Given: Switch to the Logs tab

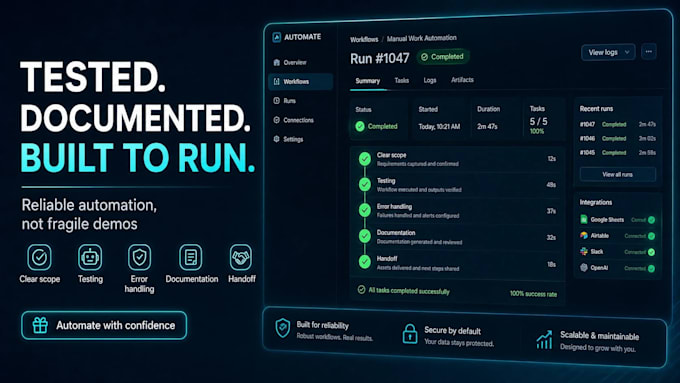Looking at the screenshot, I should click(430, 80).
